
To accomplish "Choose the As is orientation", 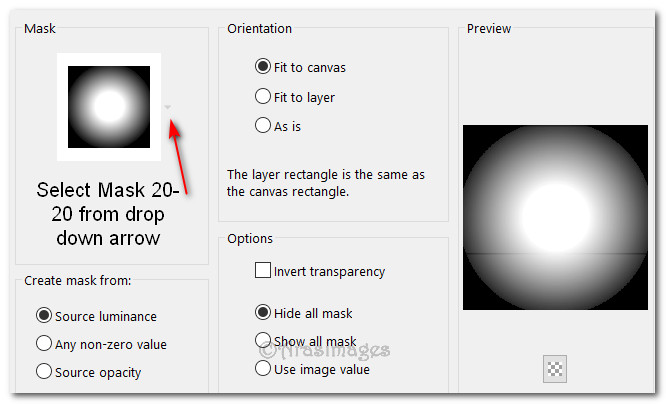I will click(x=264, y=126).
